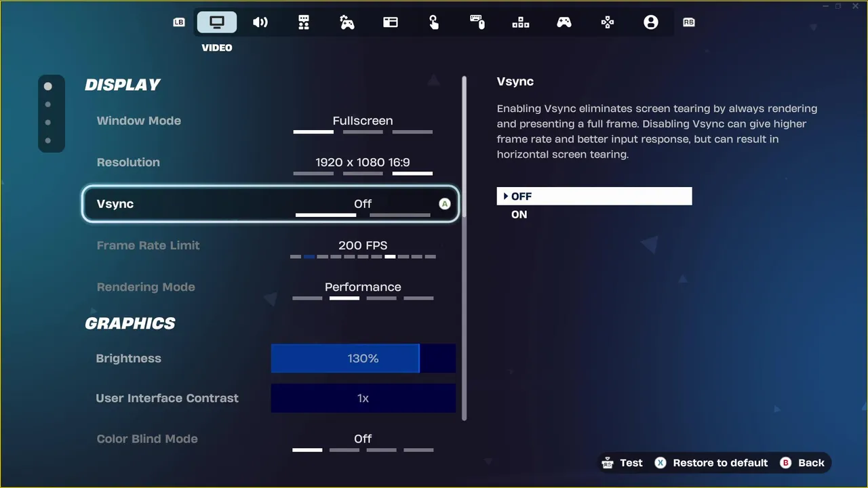Open the gear-and-controller Game UI tab
868x488 pixels.
[347, 22]
